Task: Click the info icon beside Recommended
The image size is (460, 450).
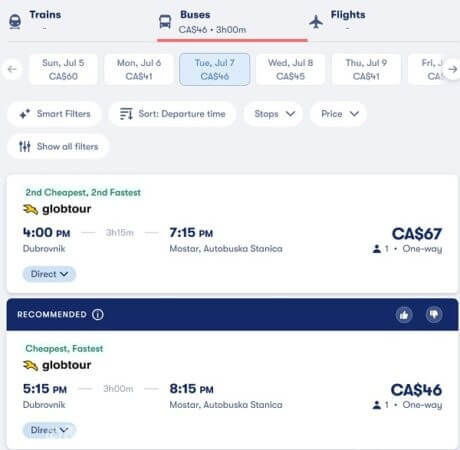Action: coord(98,314)
